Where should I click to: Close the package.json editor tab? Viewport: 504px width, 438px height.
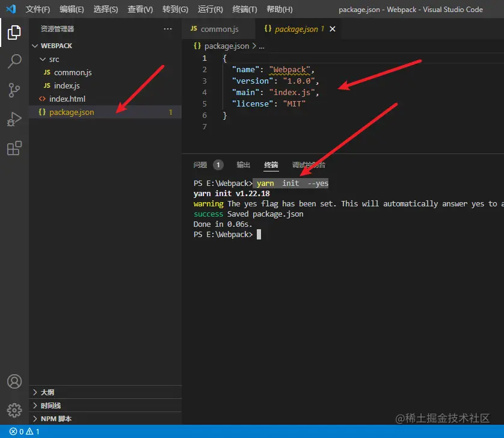coord(333,29)
